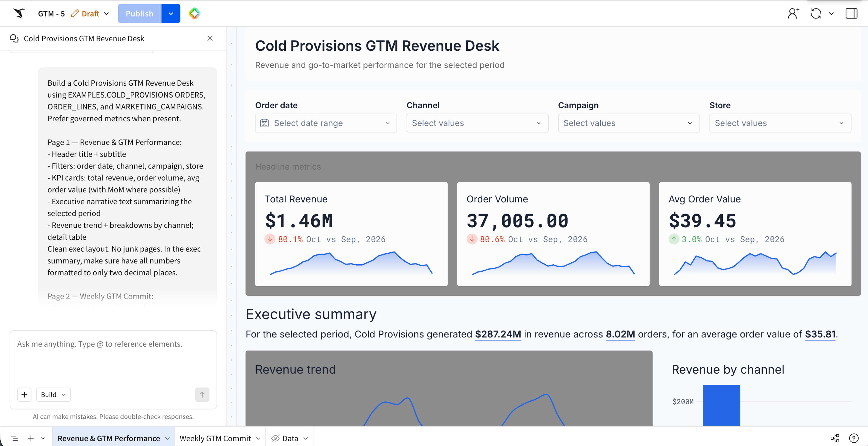Switch to Weekly GTM Commit tab
This screenshot has width=868, height=446.
click(x=215, y=438)
